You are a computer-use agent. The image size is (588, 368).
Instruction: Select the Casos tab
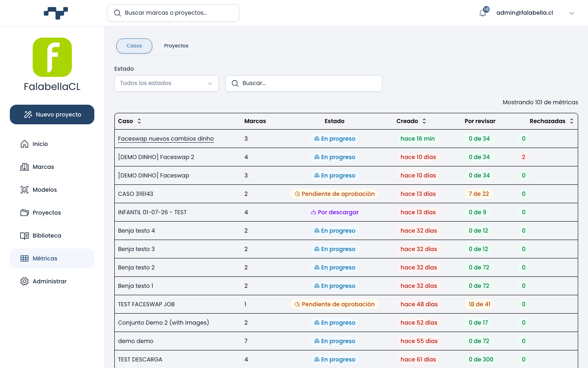(x=134, y=46)
